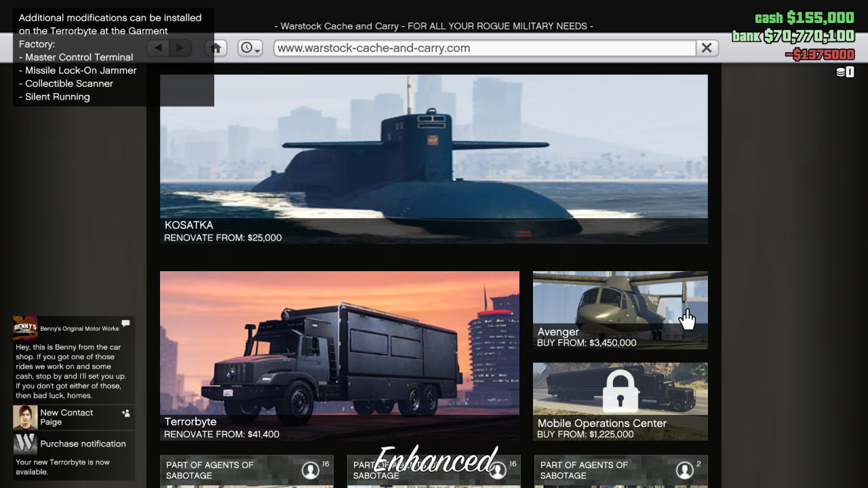Click 'BUY FROM: $1,225,000' under Mobile Operations Center
868x488 pixels.
pyautogui.click(x=586, y=434)
